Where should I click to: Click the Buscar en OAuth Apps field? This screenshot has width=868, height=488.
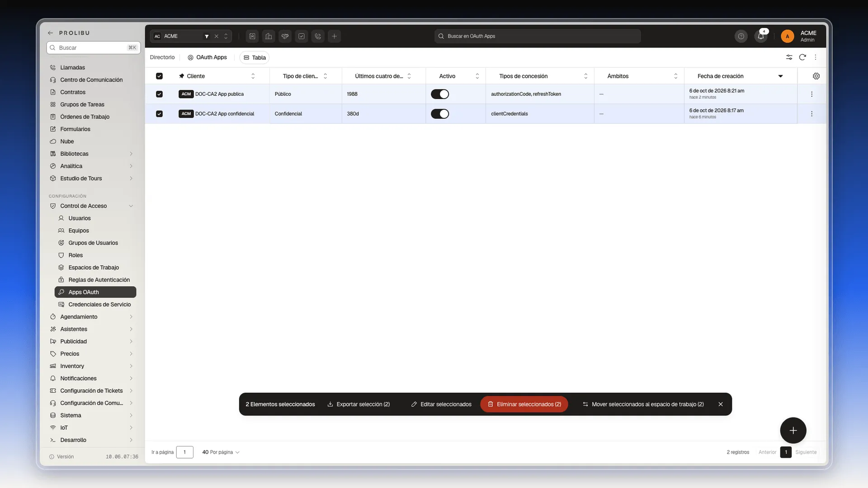[x=538, y=36]
